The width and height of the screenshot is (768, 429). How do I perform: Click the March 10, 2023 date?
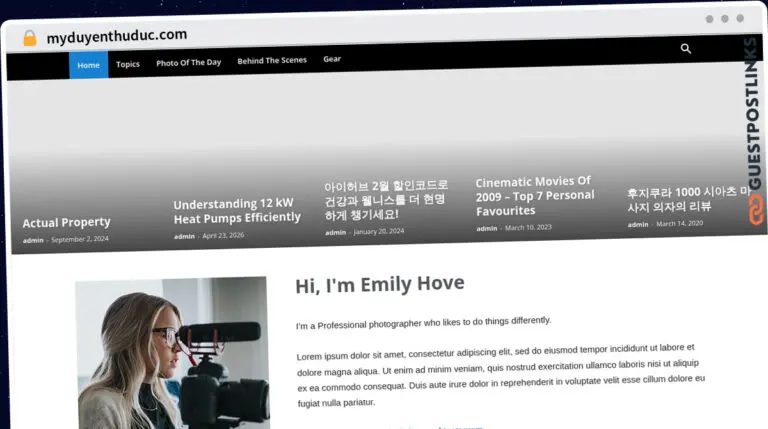[528, 227]
